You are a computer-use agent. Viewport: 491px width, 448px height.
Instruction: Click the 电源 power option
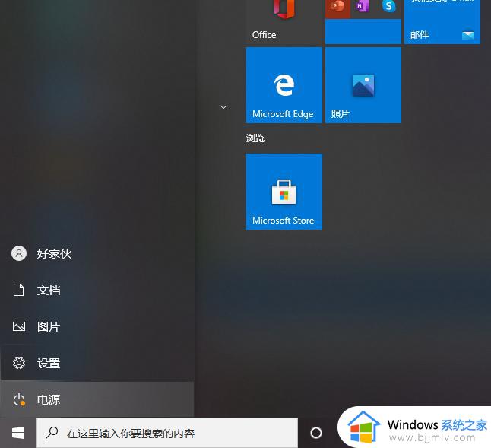point(97,399)
